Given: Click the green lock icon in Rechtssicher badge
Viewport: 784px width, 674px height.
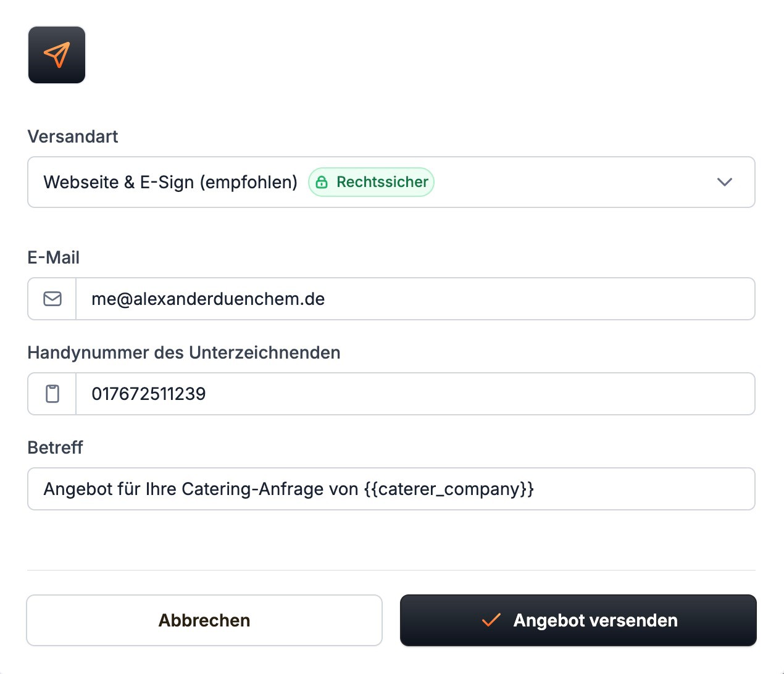Looking at the screenshot, I should point(322,182).
